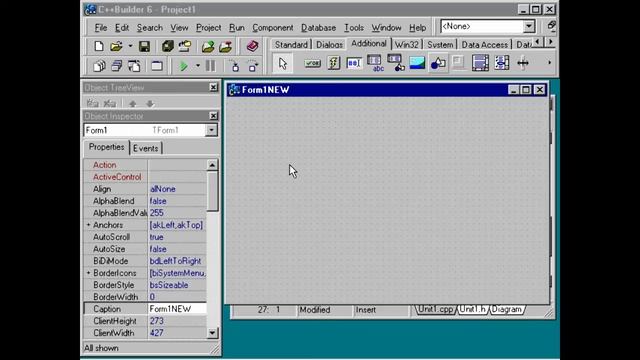Pick the MaskEdit component icon
Screen dimensions: 640x360
coord(354,63)
